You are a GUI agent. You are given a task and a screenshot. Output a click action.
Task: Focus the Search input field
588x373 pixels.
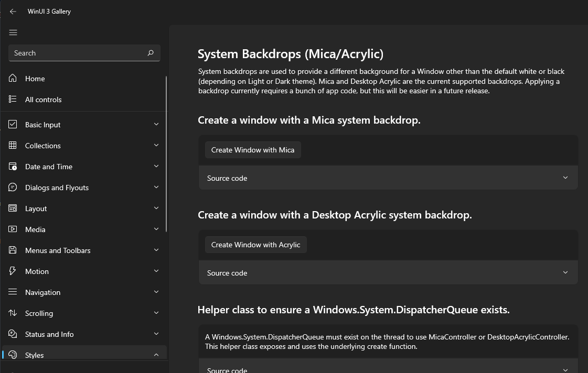84,53
